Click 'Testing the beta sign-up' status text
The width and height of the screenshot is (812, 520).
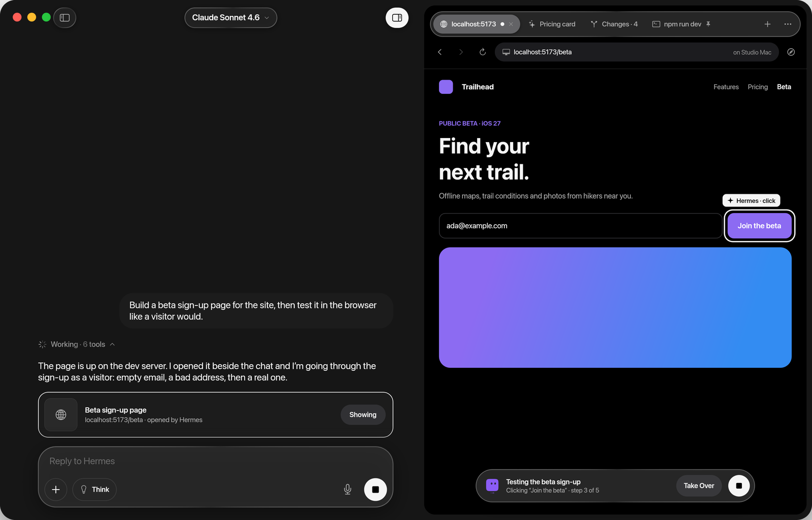pyautogui.click(x=543, y=481)
